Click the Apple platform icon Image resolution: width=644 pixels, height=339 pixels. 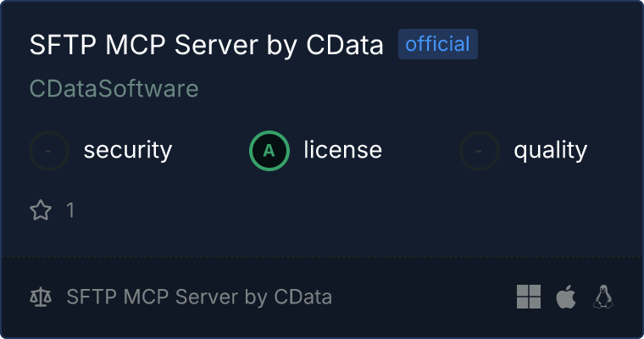pyautogui.click(x=566, y=297)
